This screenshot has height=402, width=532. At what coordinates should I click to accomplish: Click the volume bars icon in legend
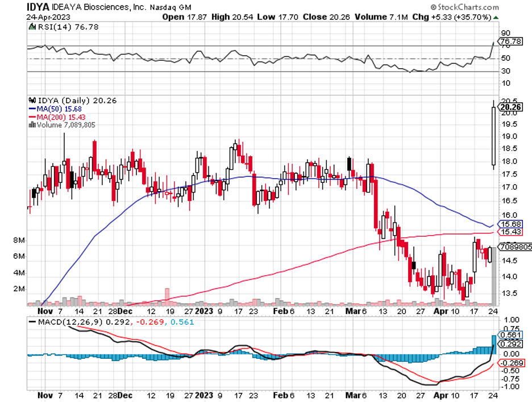coord(32,125)
